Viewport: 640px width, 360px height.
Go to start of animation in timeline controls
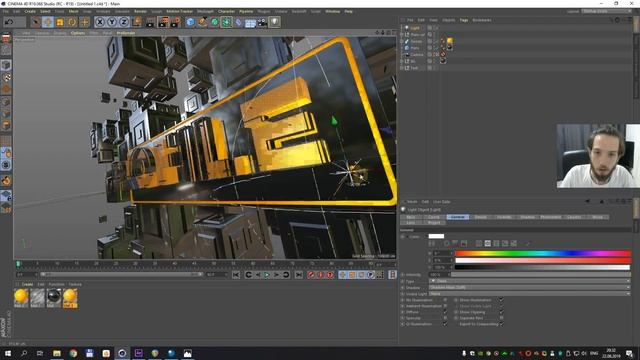click(236, 275)
